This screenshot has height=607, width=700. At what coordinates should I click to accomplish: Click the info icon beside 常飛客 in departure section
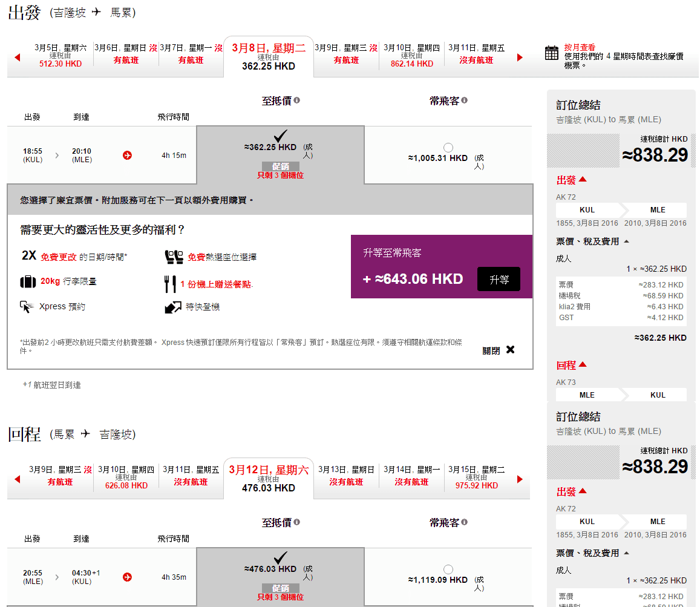(464, 100)
